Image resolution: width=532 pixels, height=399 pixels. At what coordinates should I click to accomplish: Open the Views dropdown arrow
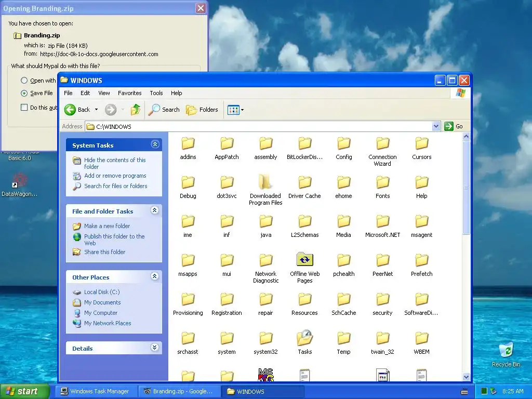(x=242, y=110)
